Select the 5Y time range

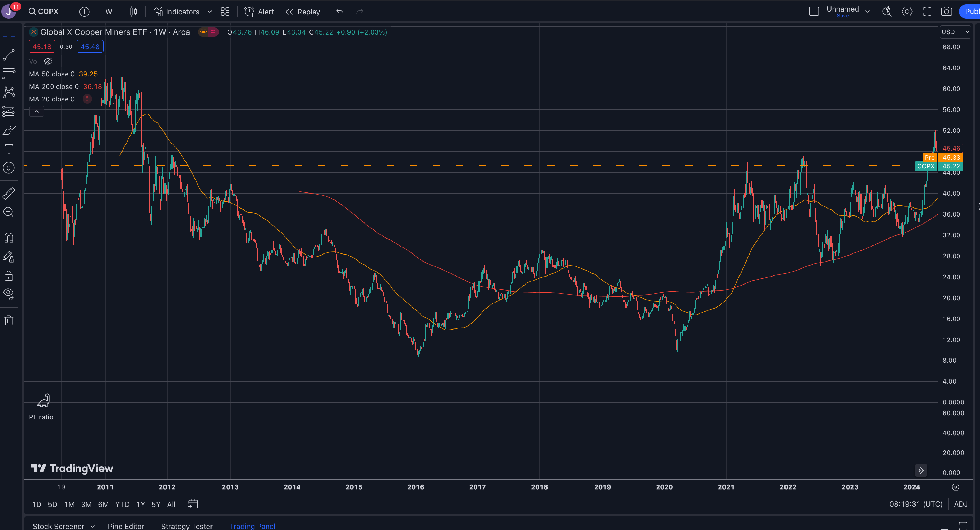tap(156, 504)
